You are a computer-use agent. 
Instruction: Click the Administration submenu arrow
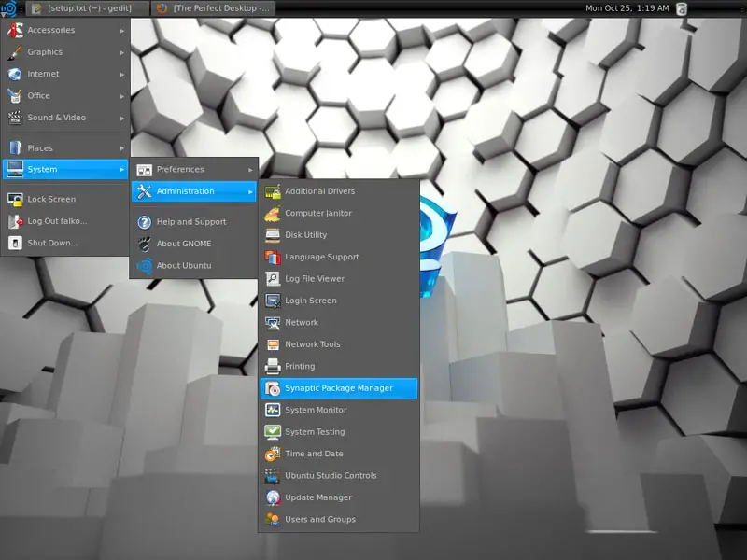[x=250, y=192]
